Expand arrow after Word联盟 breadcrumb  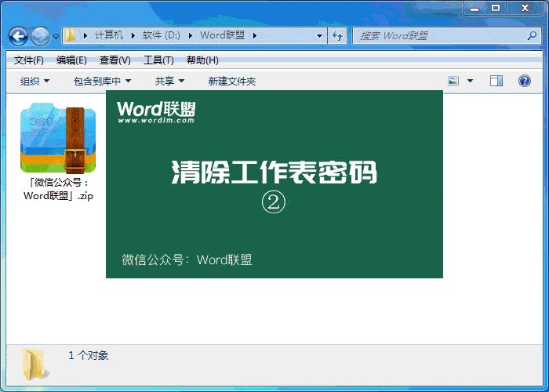[255, 36]
